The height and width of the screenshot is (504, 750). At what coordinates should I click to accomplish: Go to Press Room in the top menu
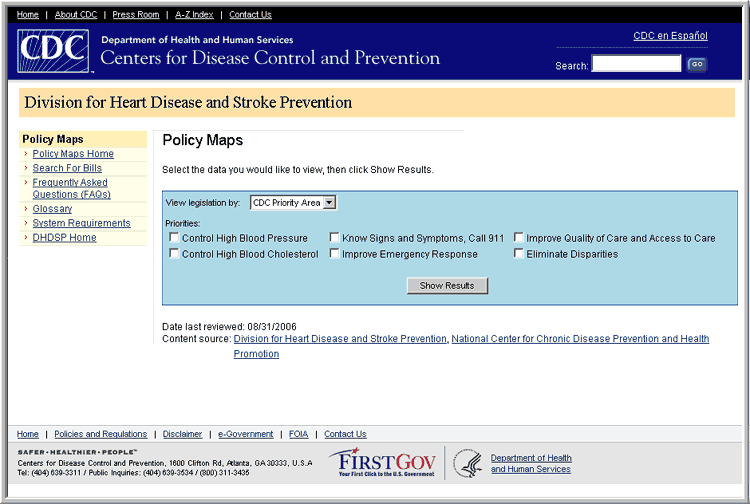coord(135,15)
